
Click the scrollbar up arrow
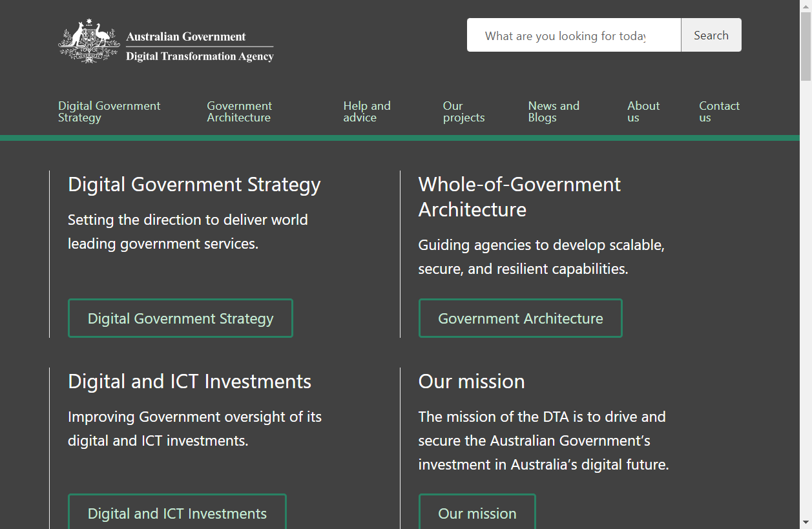click(x=806, y=6)
